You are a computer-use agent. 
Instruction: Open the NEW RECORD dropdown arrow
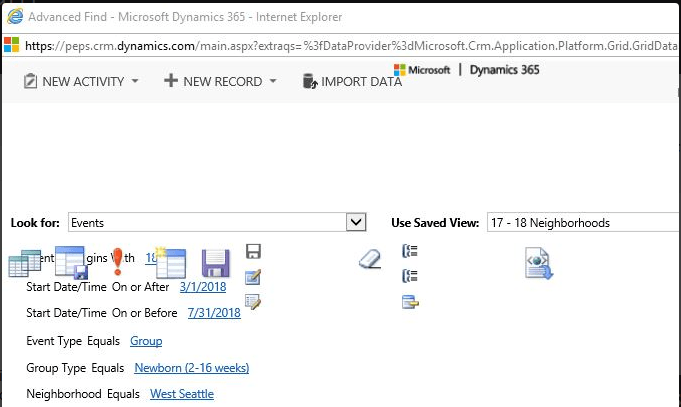tap(273, 81)
